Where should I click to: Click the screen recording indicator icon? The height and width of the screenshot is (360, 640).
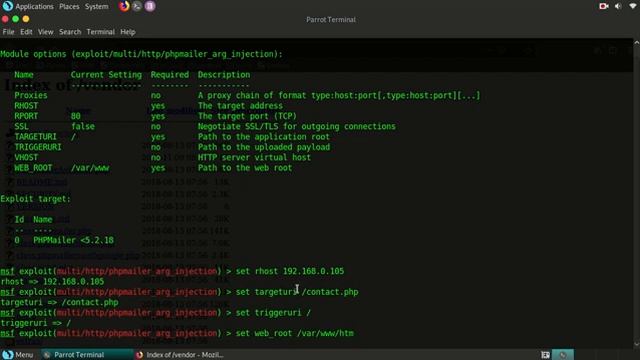[604, 6]
